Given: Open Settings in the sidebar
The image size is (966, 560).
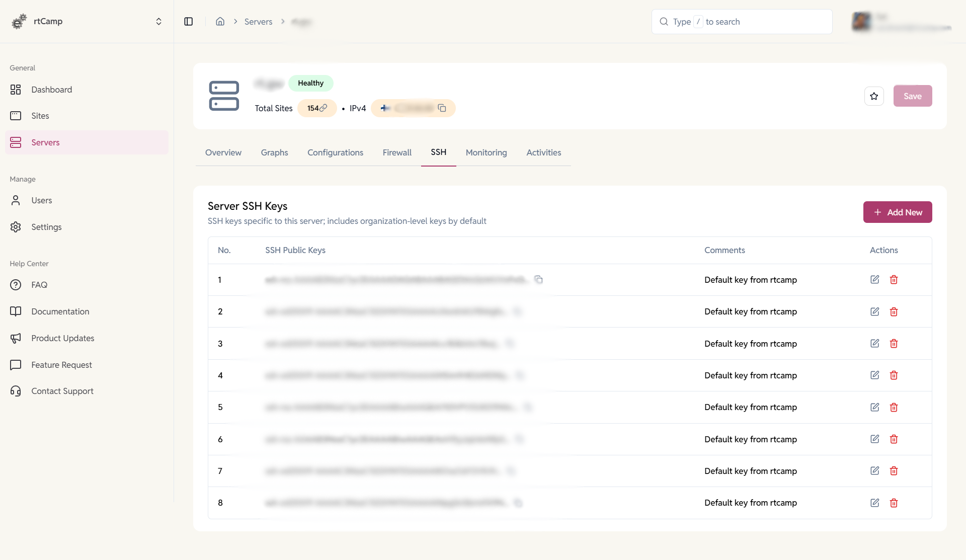Looking at the screenshot, I should [x=46, y=227].
